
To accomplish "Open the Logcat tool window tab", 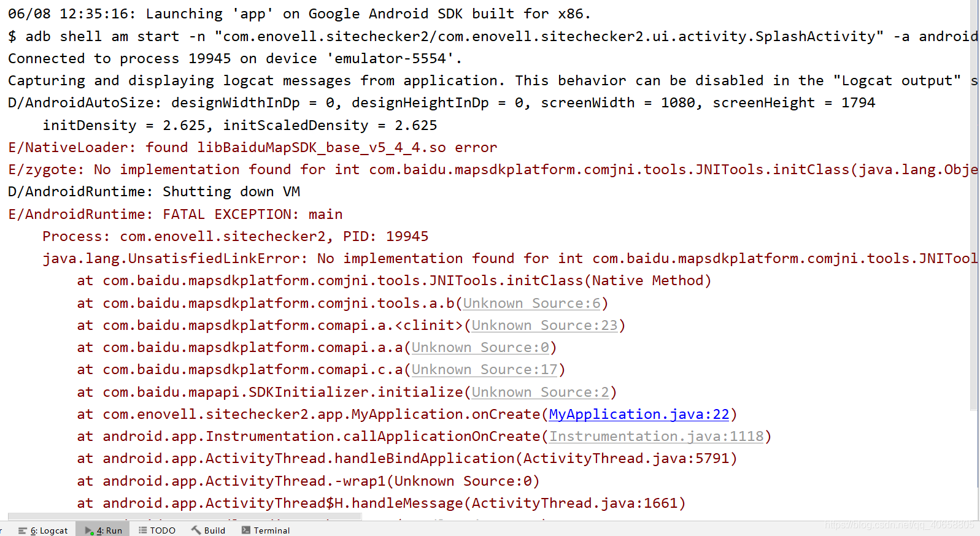I will pos(43,530).
